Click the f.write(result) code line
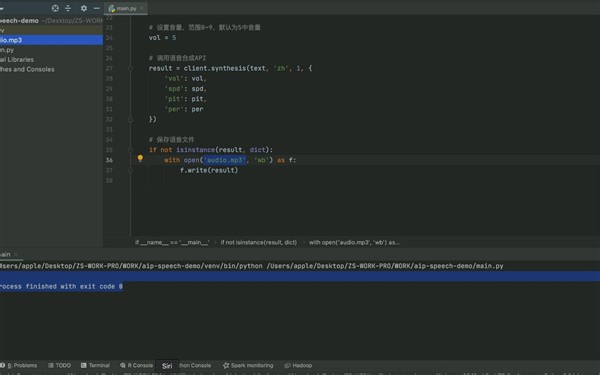The width and height of the screenshot is (600, 375). click(209, 170)
